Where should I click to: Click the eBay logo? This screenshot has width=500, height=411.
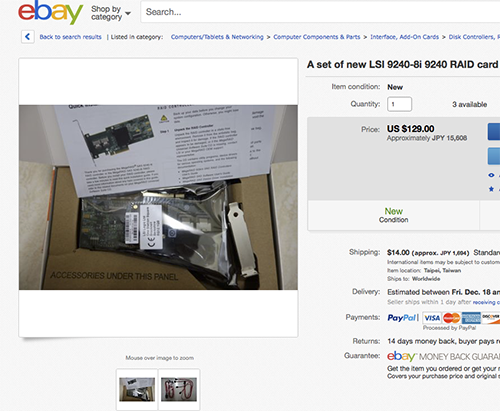coord(50,12)
